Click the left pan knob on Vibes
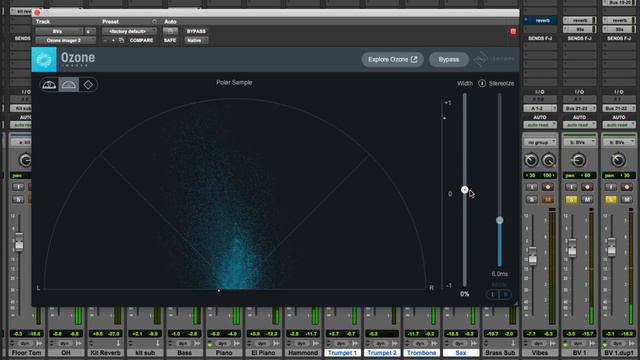 pyautogui.click(x=531, y=160)
